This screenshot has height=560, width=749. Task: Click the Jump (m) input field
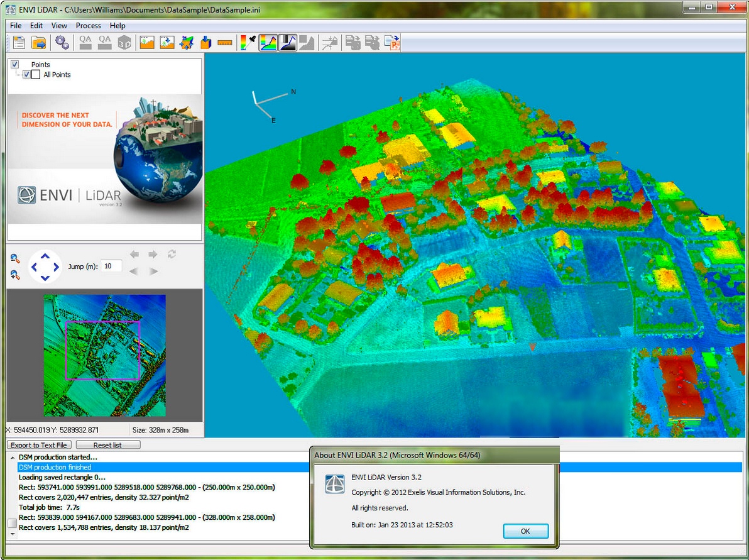[x=112, y=266]
